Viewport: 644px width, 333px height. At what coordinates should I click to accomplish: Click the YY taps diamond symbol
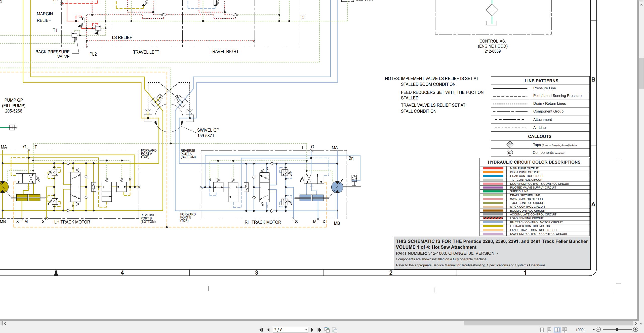pos(510,144)
